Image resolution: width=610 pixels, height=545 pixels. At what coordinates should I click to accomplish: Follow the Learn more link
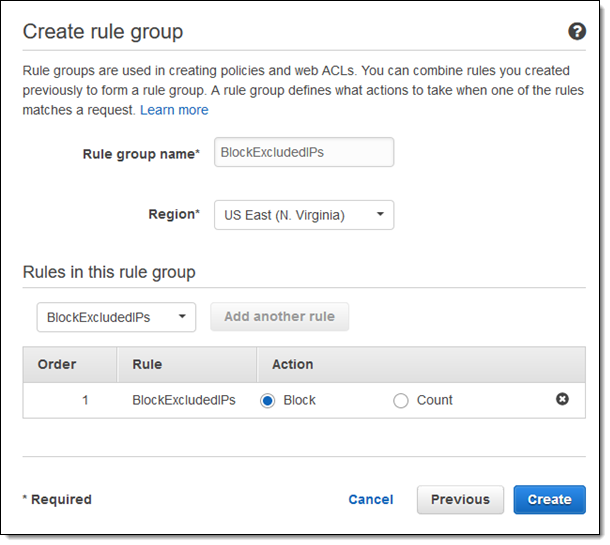point(174,110)
